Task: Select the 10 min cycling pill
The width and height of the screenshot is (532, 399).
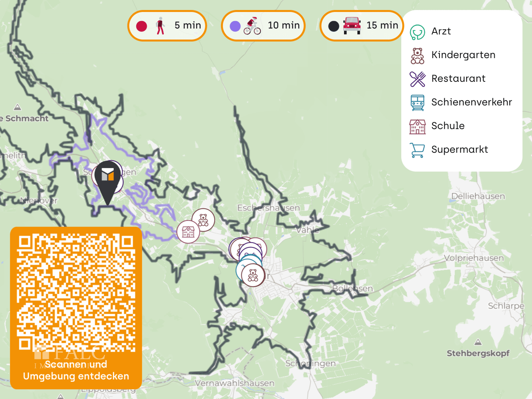Action: (263, 26)
